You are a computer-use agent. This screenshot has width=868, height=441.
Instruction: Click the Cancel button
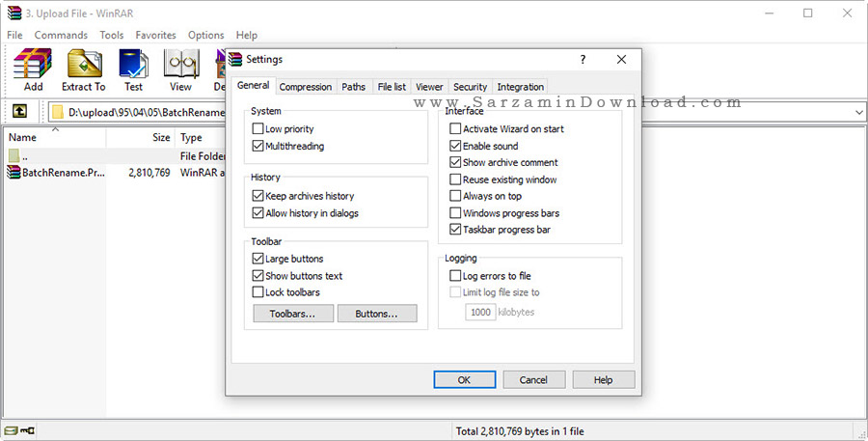point(533,379)
